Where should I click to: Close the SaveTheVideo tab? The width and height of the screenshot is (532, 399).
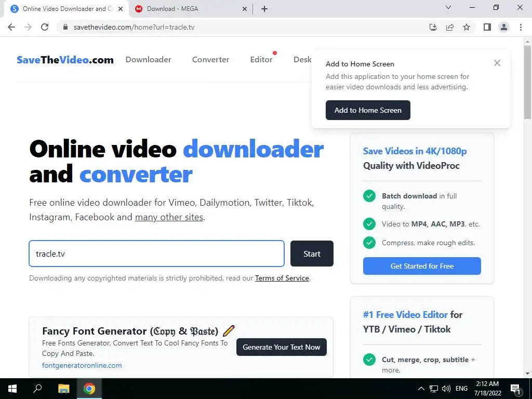(121, 9)
